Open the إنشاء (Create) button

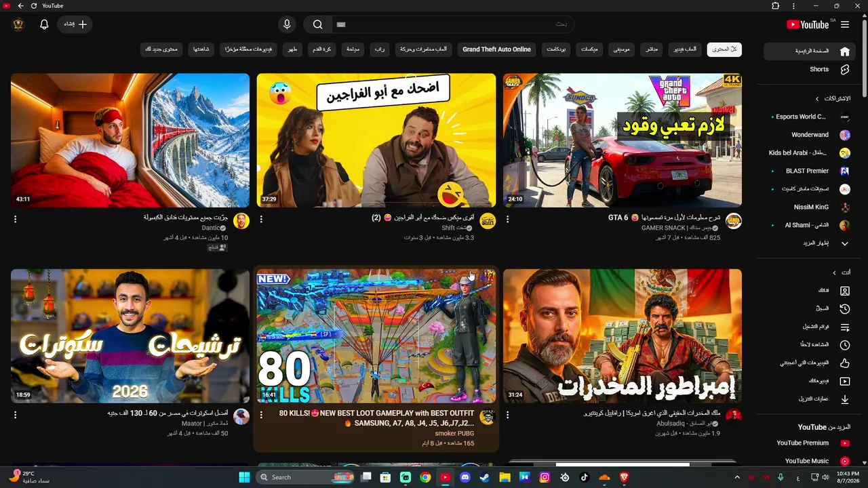coord(75,24)
